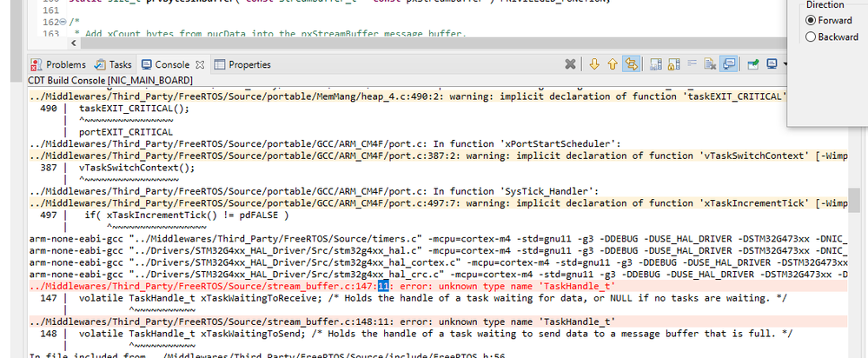Click the port.c:387 vTaskSwitchContext warning line
The image size is (868, 358).
point(439,156)
